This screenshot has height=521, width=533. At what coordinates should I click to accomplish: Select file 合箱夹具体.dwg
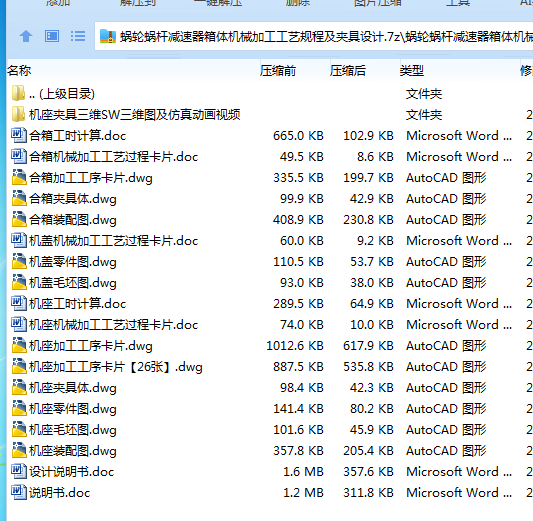[73, 199]
